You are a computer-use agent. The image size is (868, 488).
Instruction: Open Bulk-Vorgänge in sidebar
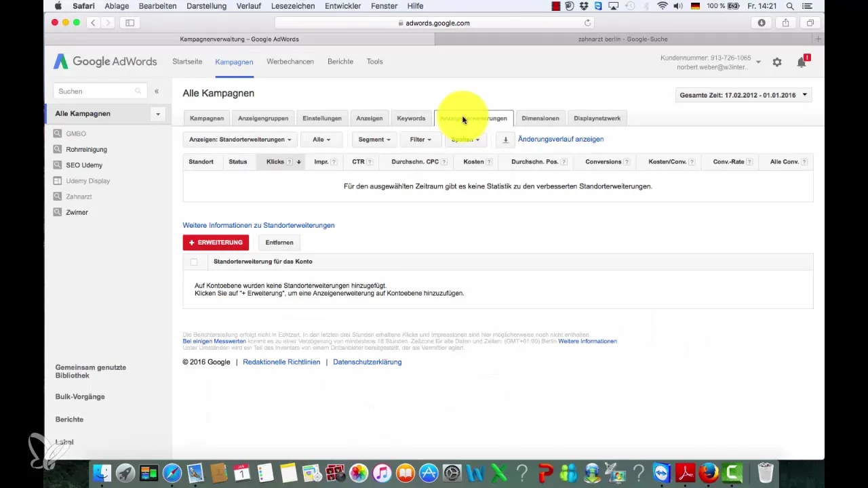tap(80, 397)
